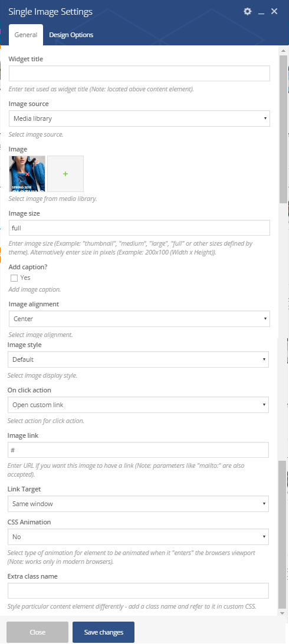Open the settings gear icon in header
The width and height of the screenshot is (289, 644).
tap(247, 12)
